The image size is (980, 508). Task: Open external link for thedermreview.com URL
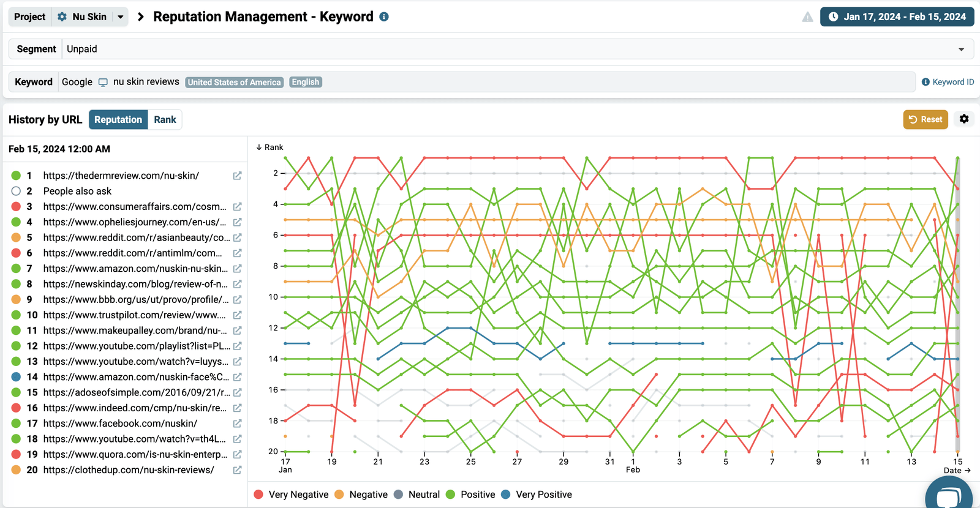(x=237, y=176)
